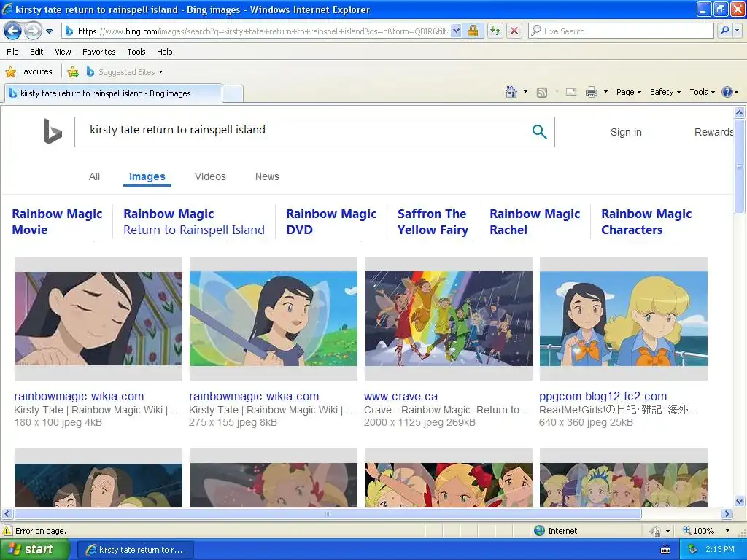Click the Internet Explorer taskbar button
Viewport: 747px width, 560px height.
point(135,550)
